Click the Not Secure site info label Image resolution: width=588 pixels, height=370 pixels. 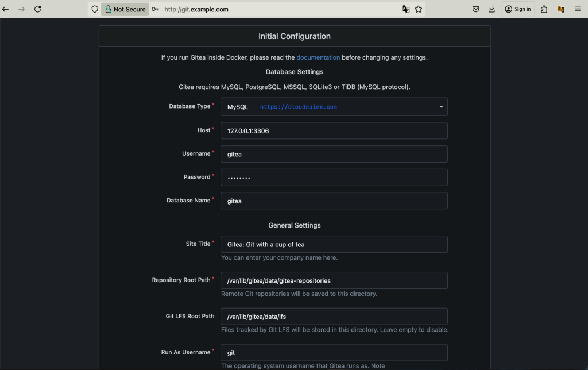click(125, 9)
